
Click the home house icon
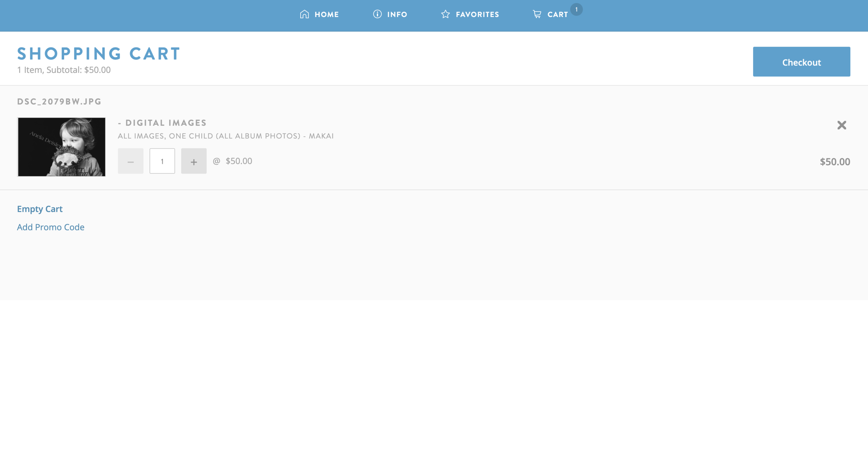304,14
